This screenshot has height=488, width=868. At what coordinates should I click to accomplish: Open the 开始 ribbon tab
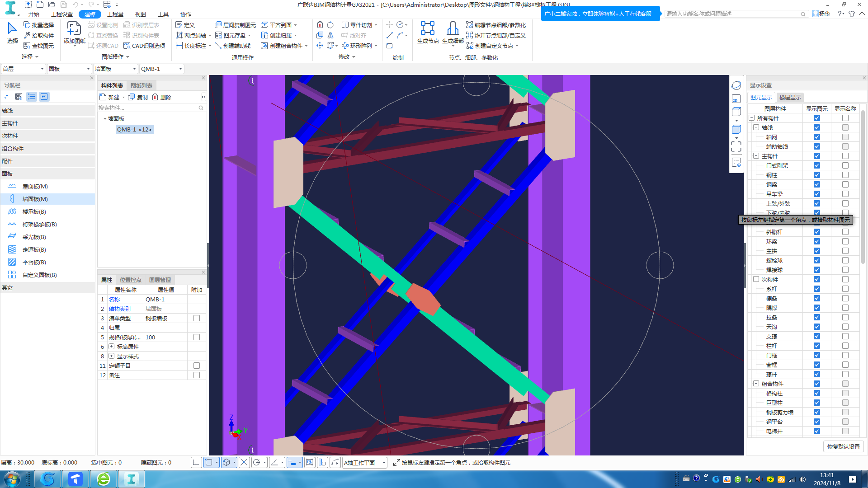pyautogui.click(x=34, y=14)
